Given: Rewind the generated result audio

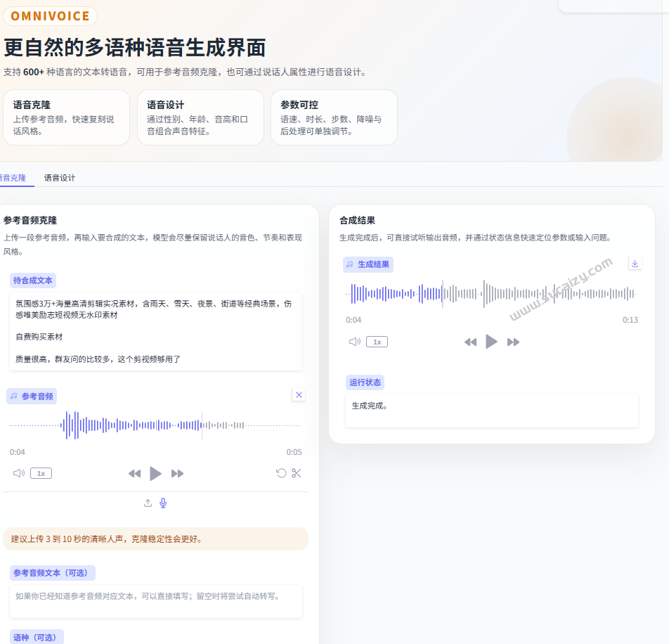Looking at the screenshot, I should [x=471, y=342].
